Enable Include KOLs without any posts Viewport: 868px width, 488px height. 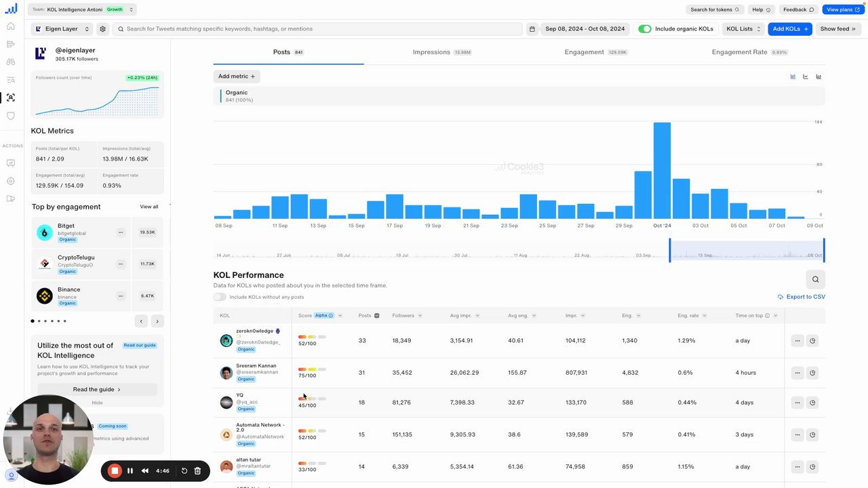click(x=220, y=297)
